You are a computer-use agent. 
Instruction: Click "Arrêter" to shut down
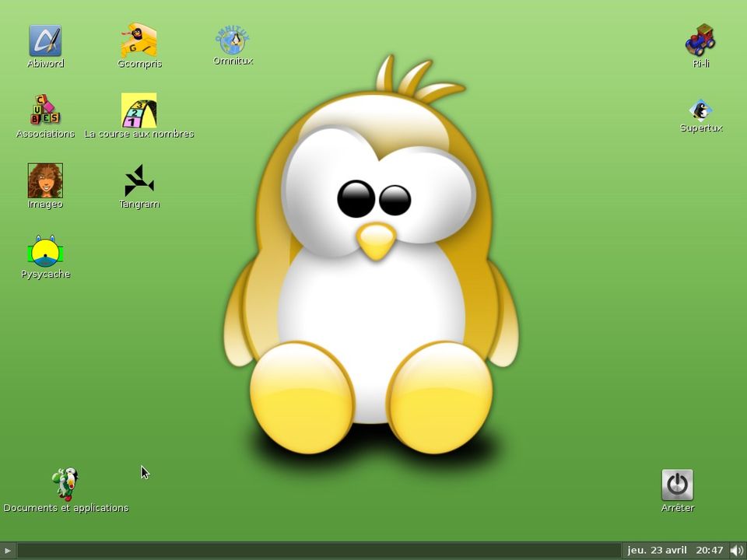[678, 507]
